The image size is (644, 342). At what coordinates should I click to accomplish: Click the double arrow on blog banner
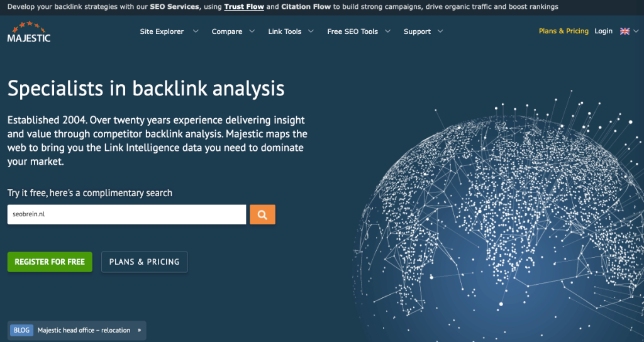click(x=139, y=330)
